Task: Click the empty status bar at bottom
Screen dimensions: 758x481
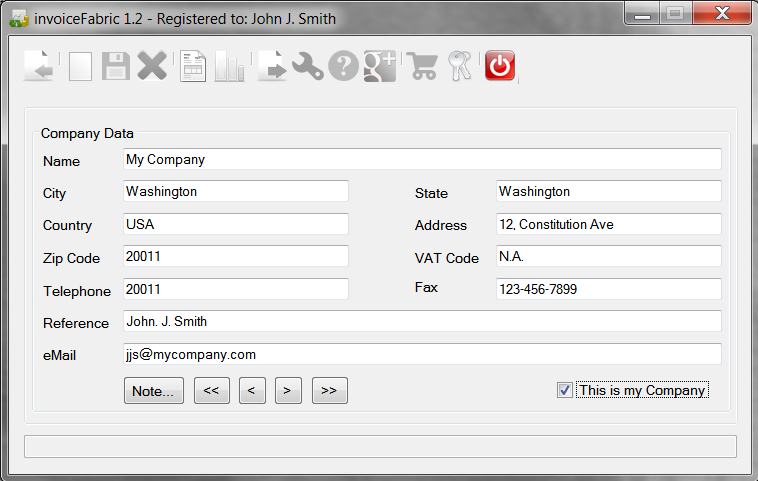Action: point(380,447)
